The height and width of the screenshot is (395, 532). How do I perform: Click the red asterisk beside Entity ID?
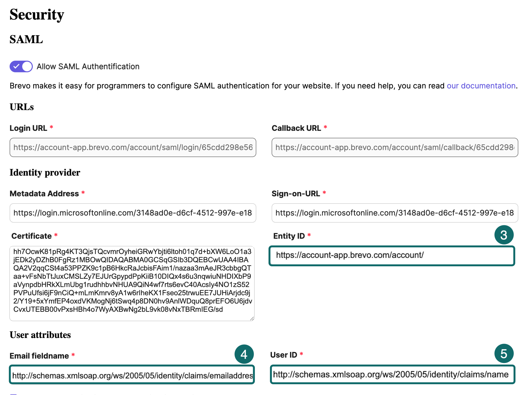tap(309, 235)
